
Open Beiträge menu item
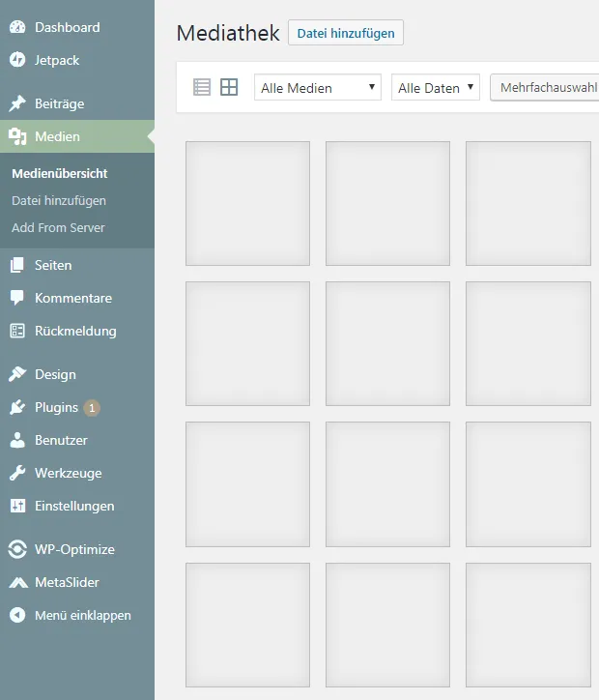(77, 103)
